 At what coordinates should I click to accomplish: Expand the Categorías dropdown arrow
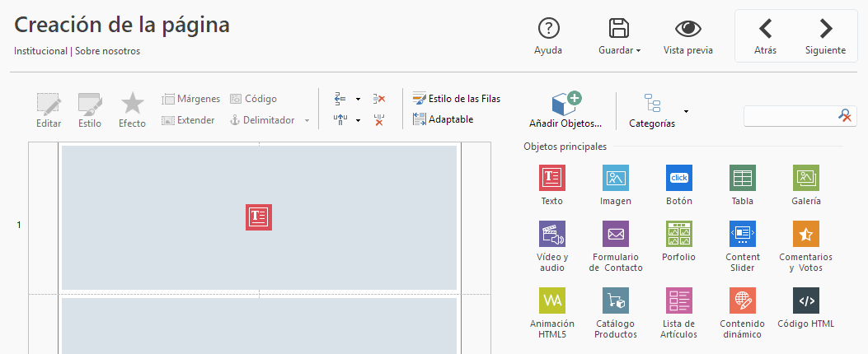tap(686, 111)
